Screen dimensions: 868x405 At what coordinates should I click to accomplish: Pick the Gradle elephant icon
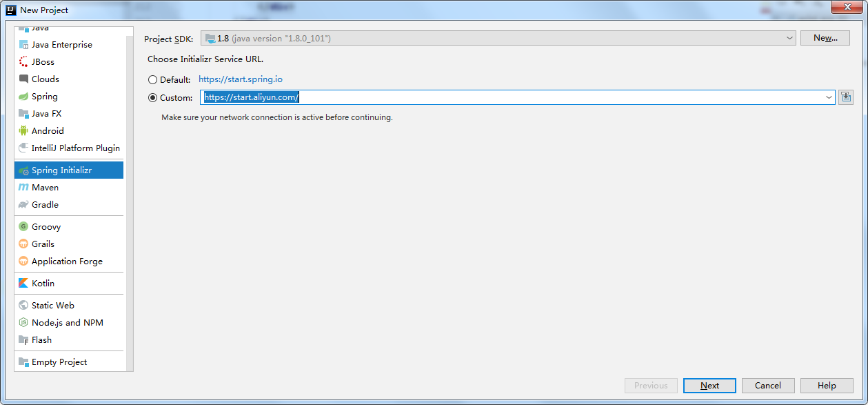[24, 205]
